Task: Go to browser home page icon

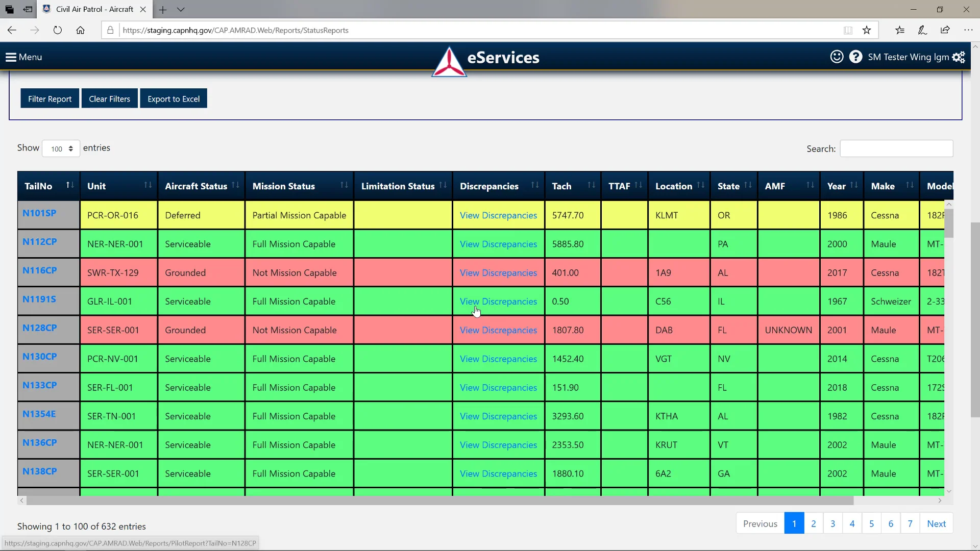Action: [x=80, y=30]
